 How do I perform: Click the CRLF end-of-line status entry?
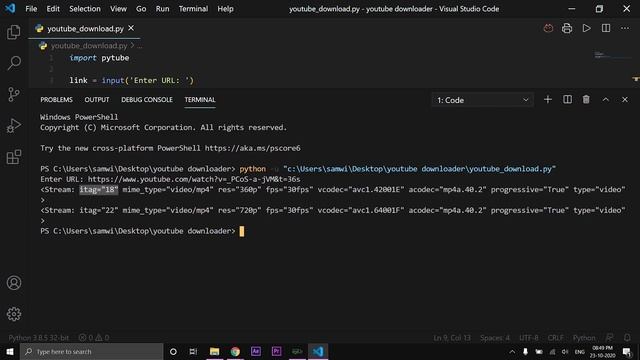tap(556, 338)
